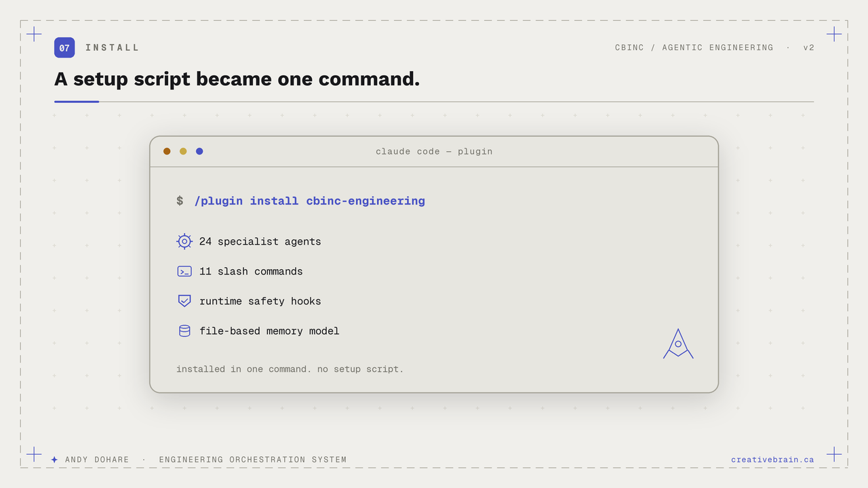This screenshot has height=488, width=868.
Task: Click 'ENGINEERING ORCHESTRATION SYSTEM' footer text
Action: tap(253, 460)
